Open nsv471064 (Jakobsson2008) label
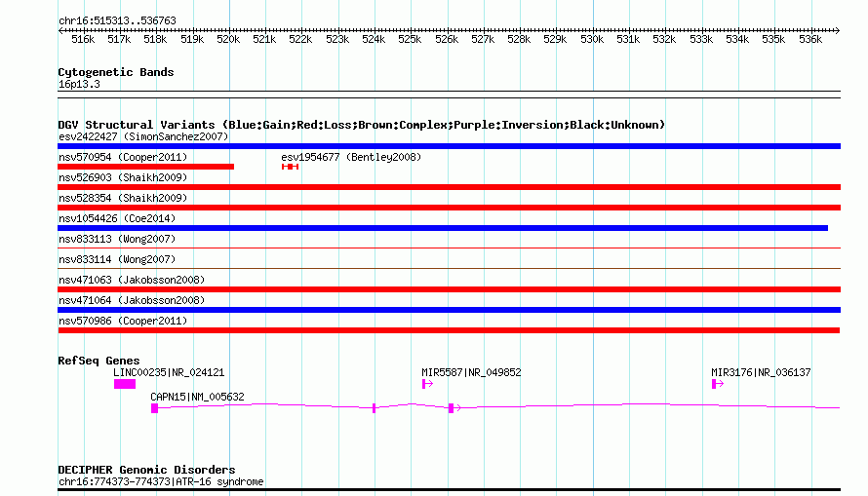The width and height of the screenshot is (868, 496). point(132,300)
